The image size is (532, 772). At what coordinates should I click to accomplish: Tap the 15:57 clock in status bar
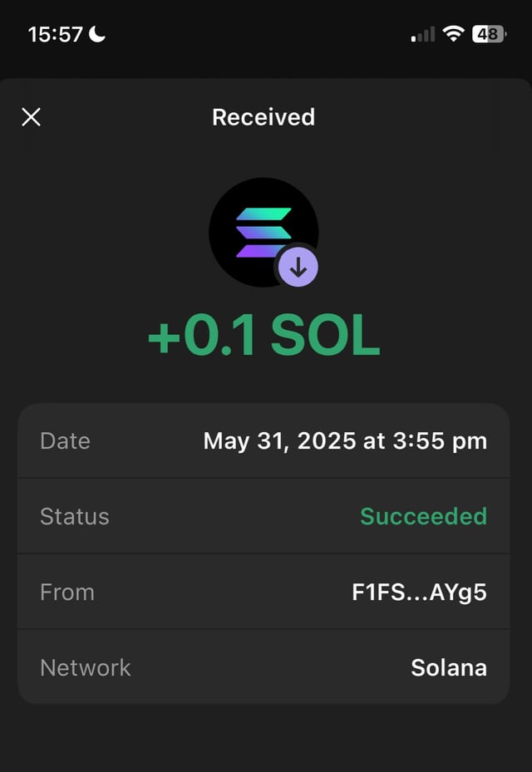click(x=55, y=34)
